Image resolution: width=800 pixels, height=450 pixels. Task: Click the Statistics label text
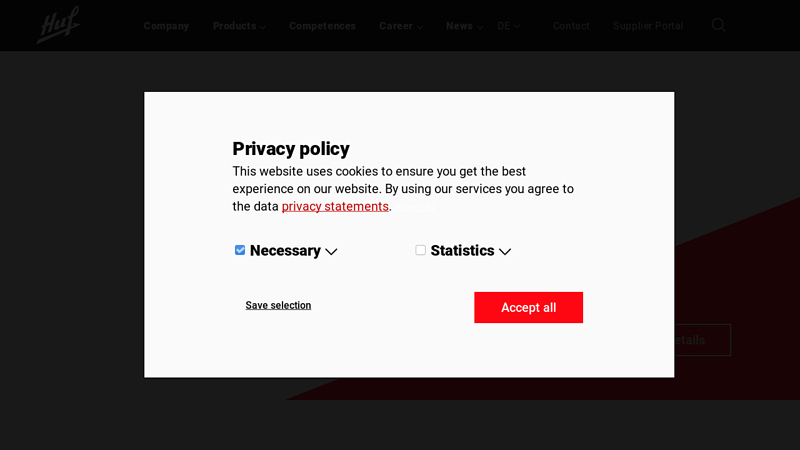[x=462, y=251]
